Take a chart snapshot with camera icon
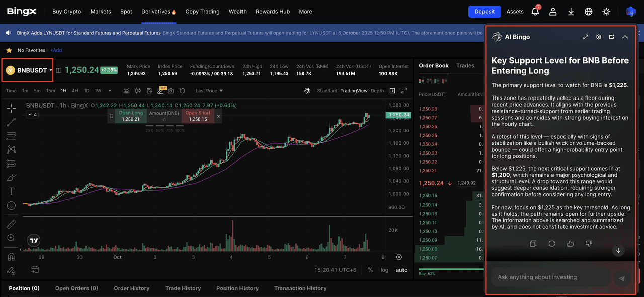 pos(171,91)
